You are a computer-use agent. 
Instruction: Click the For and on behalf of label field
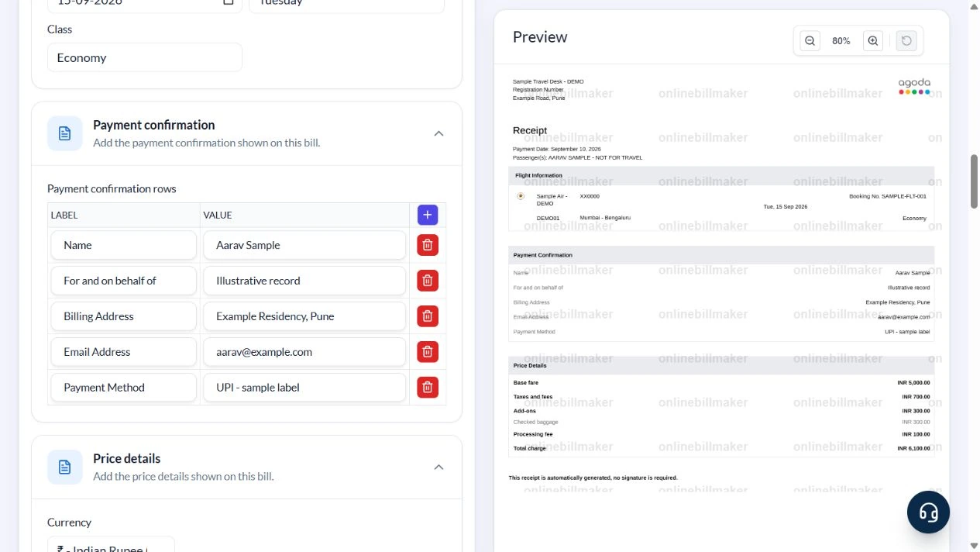click(124, 281)
